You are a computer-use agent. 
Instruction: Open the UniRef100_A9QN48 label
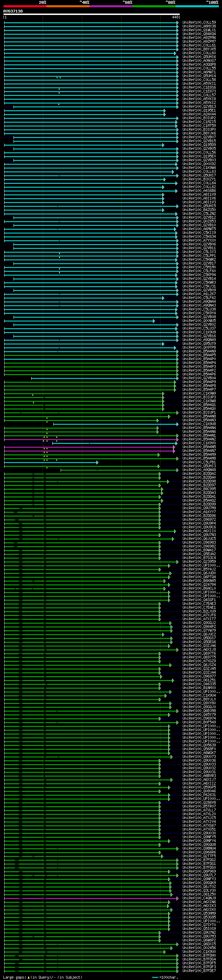coord(199,470)
